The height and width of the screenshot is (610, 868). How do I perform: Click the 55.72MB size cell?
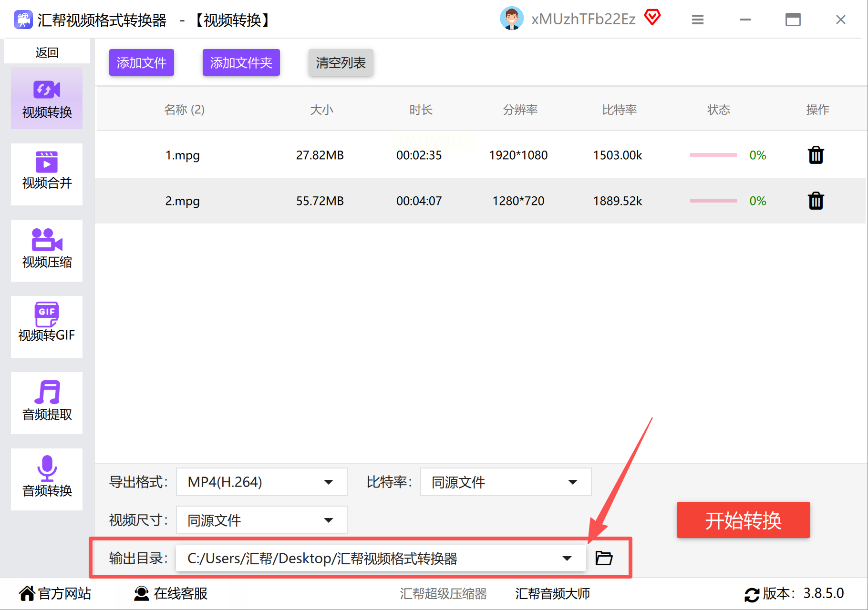(320, 201)
